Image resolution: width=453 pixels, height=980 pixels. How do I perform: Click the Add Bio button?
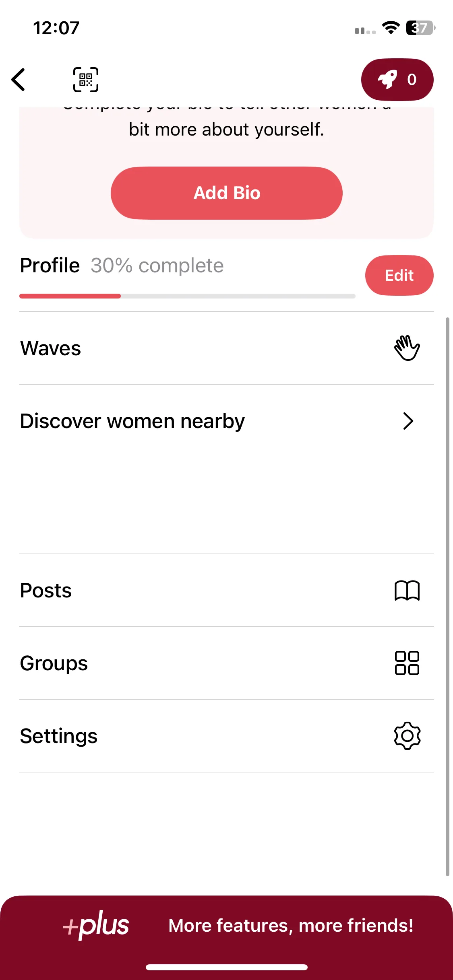(227, 193)
